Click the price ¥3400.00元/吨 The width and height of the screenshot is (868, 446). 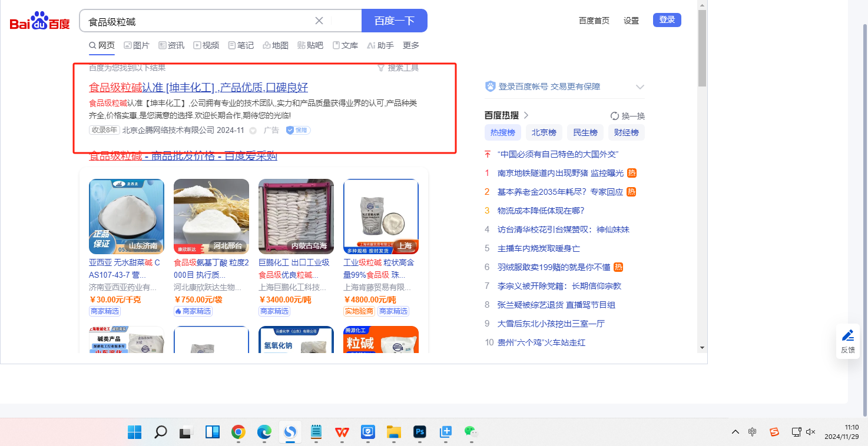tap(285, 299)
